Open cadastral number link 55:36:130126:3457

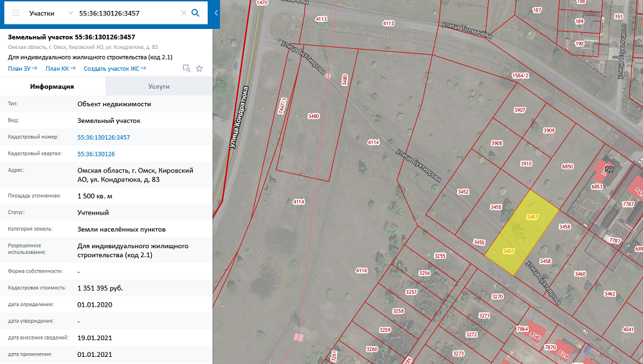104,137
